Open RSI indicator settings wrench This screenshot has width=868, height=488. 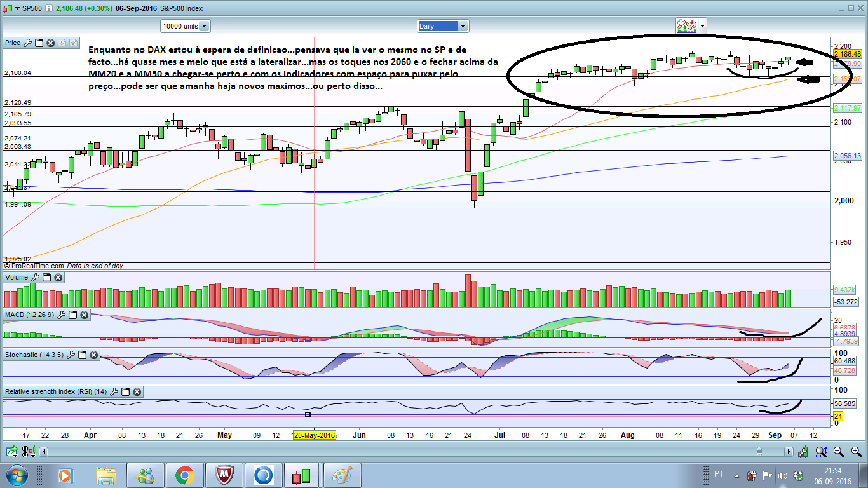click(114, 392)
